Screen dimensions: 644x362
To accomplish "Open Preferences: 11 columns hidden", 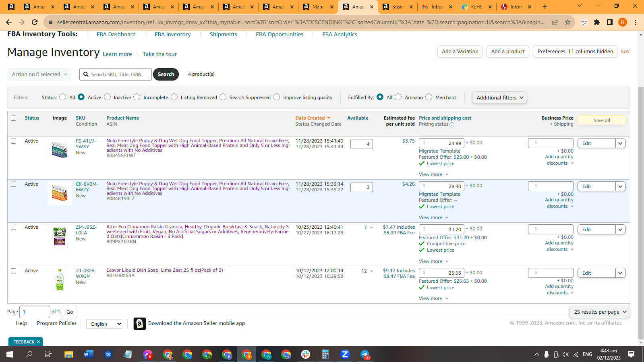I will [575, 51].
